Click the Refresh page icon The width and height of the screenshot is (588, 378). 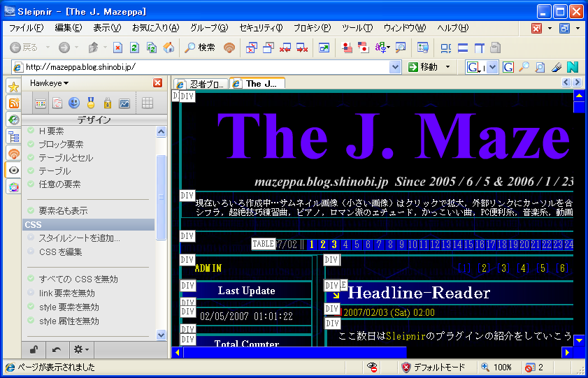(135, 48)
